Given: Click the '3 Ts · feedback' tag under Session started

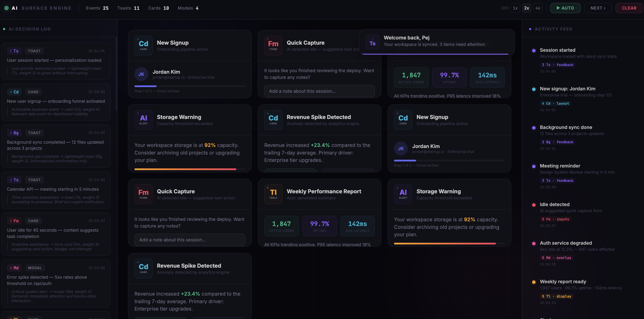Looking at the screenshot, I should coord(557,65).
